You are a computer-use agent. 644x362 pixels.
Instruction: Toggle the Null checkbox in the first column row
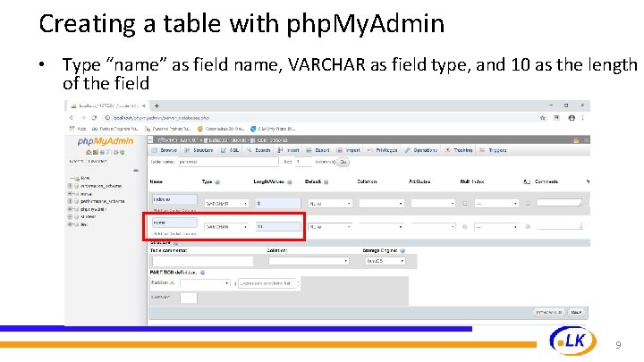tap(465, 204)
